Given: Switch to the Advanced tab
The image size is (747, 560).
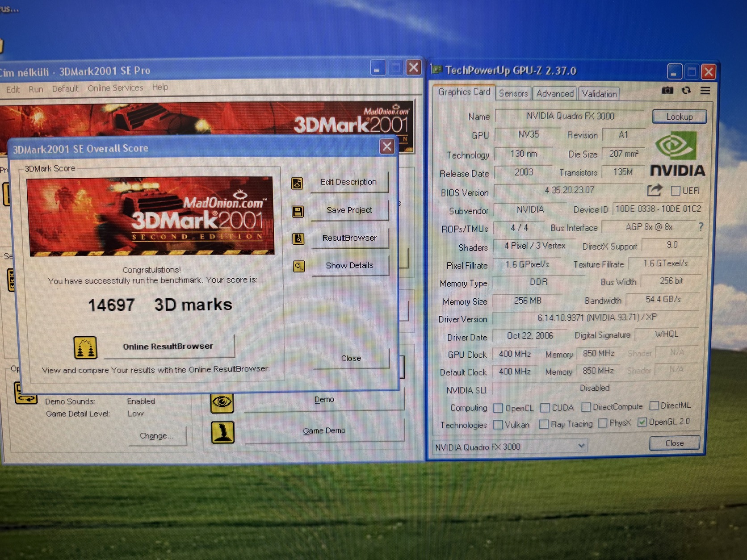Looking at the screenshot, I should tap(555, 93).
